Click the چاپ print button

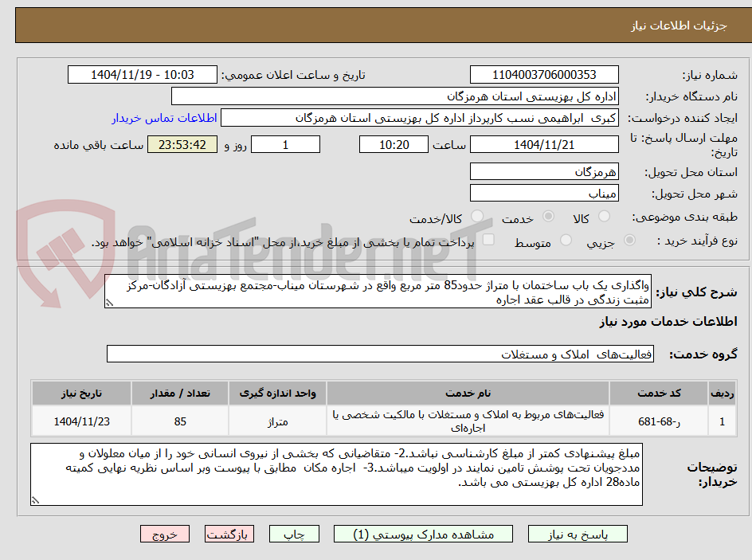pyautogui.click(x=294, y=534)
